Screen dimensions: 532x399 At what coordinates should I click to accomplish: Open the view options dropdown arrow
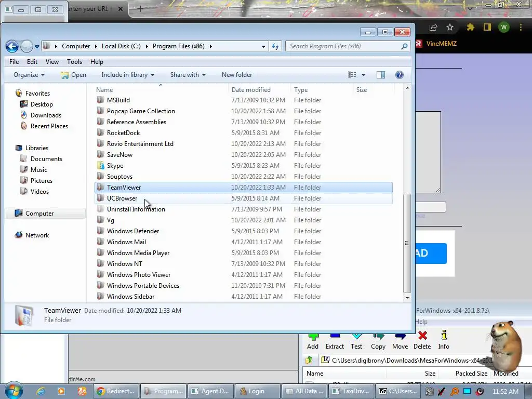(363, 75)
